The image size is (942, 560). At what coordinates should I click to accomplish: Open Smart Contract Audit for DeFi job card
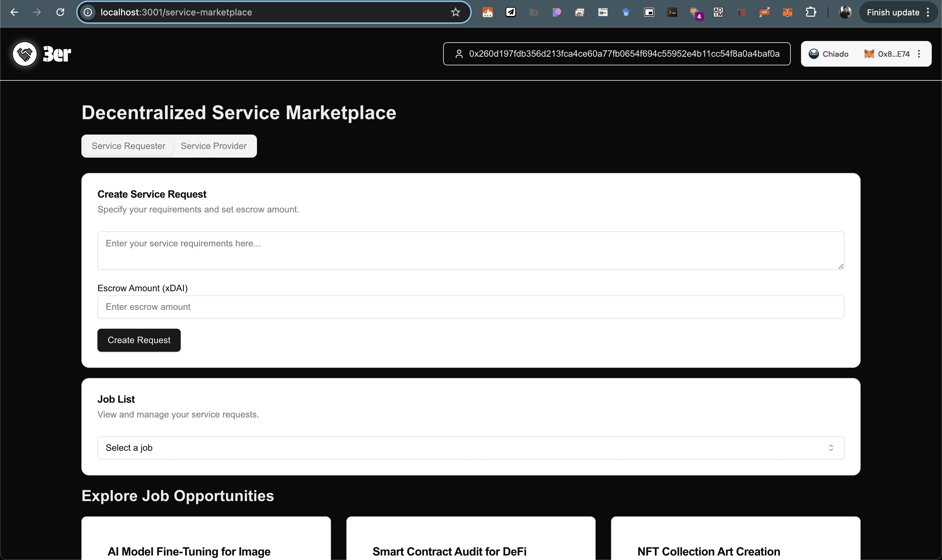point(471,539)
